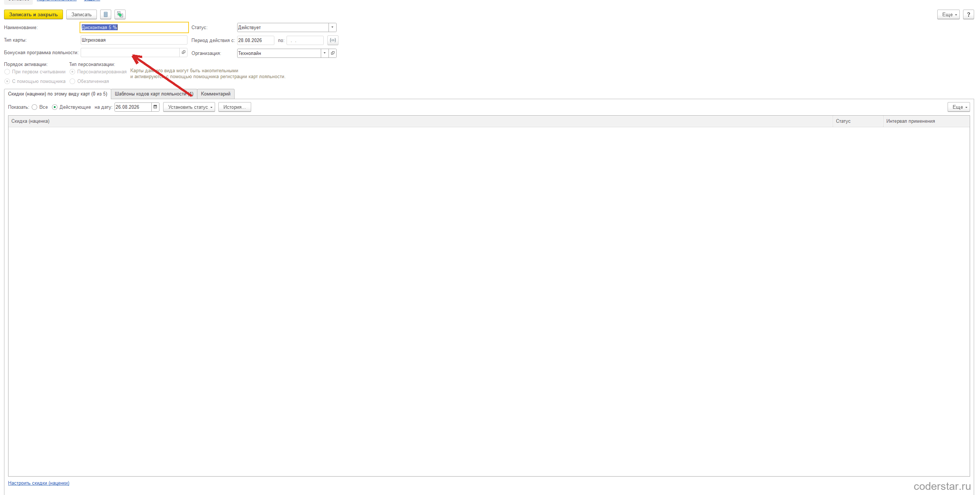Open the Еще menu above the discounts table
The height and width of the screenshot is (495, 980).
point(958,107)
